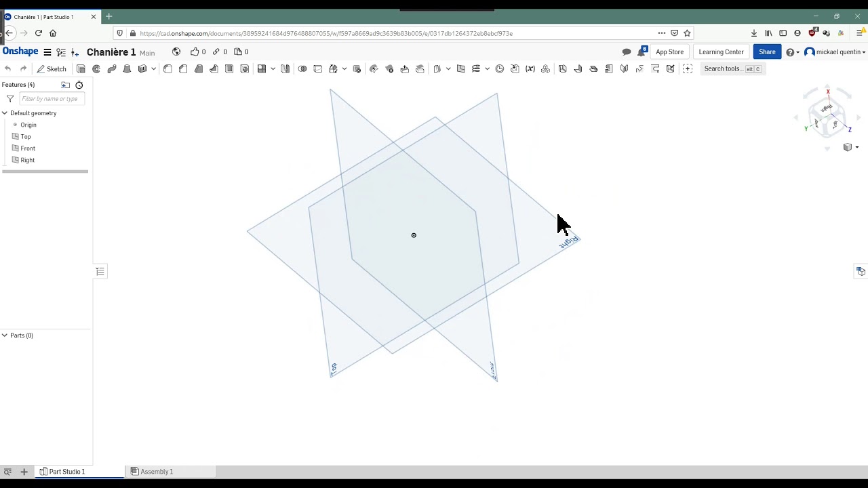This screenshot has height=488, width=868.
Task: Open the comments bubble icon
Action: tap(627, 52)
